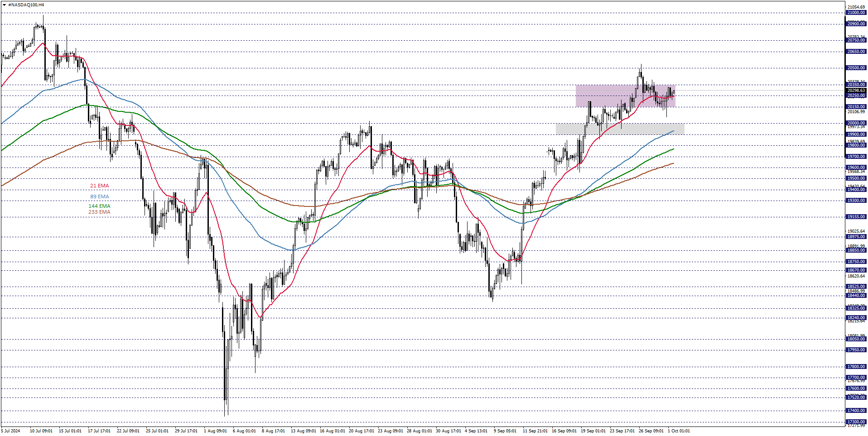This screenshot has height=436, width=868.
Task: Click the 19025.64 axis price value
Action: pos(856,231)
